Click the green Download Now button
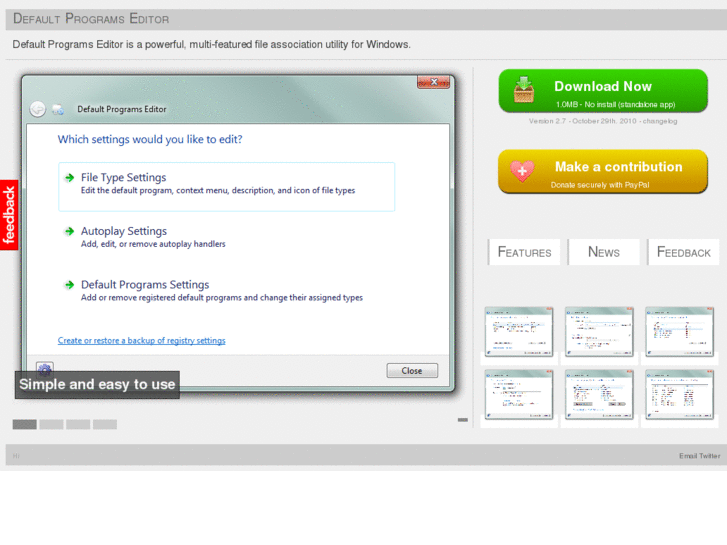727x545 pixels. (x=603, y=91)
